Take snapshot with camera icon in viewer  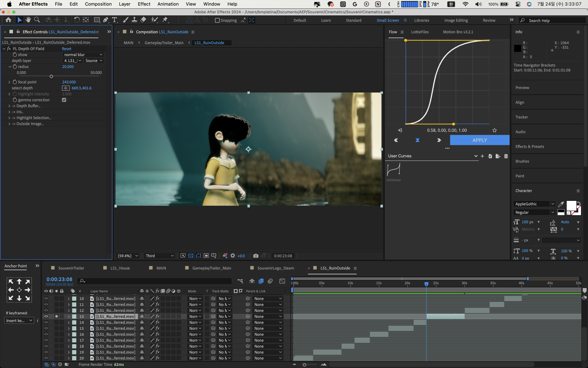pos(256,256)
